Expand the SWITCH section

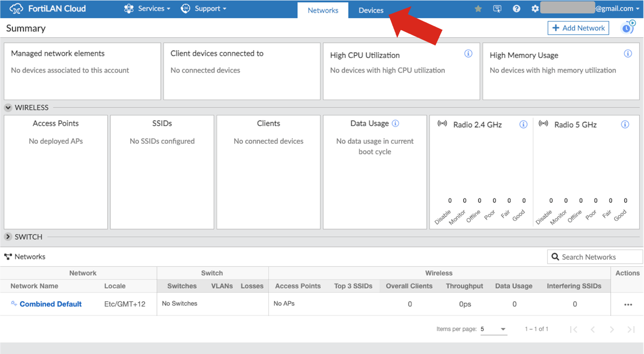[8, 237]
